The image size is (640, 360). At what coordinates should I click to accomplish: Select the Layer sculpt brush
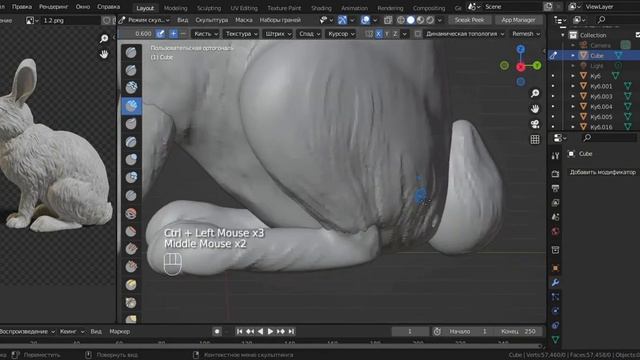click(131, 142)
